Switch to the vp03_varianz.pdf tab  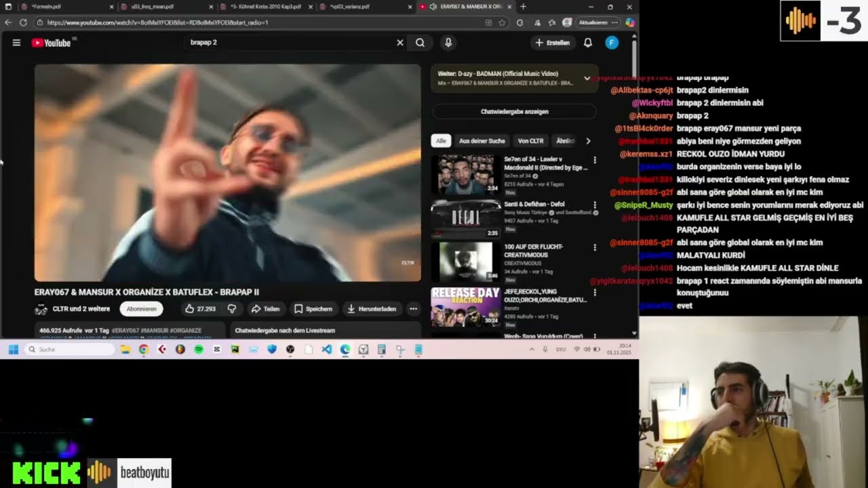tap(366, 7)
